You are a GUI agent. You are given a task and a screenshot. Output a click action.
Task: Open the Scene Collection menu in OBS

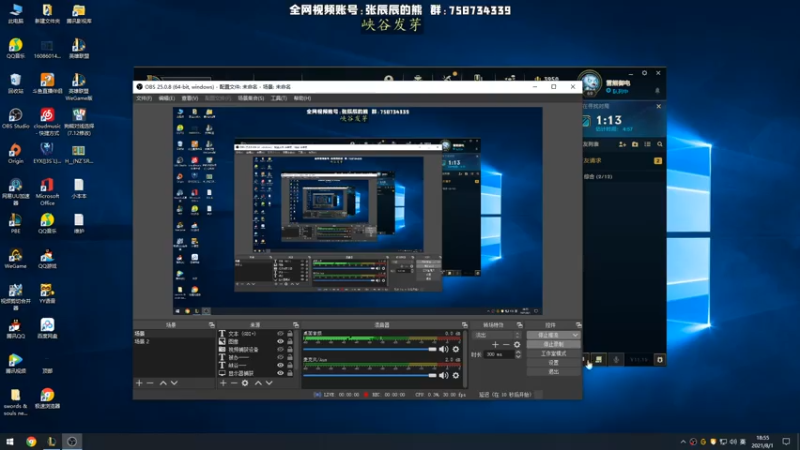click(251, 98)
